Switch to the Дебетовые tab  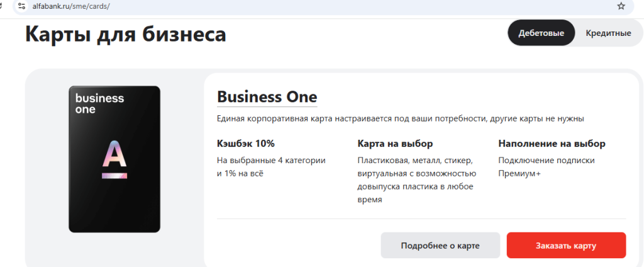point(541,33)
